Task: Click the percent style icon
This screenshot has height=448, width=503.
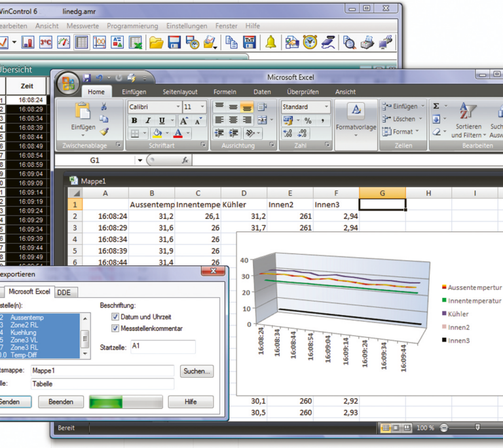Action: pyautogui.click(x=308, y=121)
